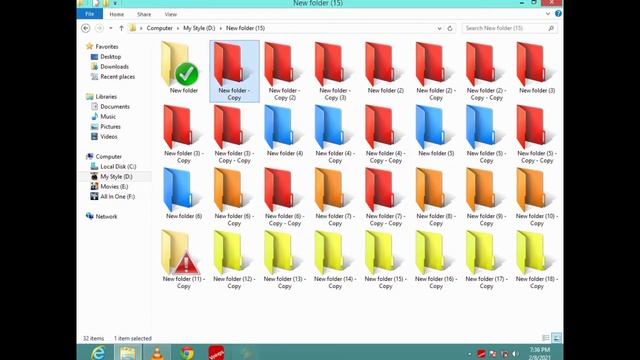Open Google Chrome from the taskbar
The height and width of the screenshot is (360, 640).
click(187, 352)
